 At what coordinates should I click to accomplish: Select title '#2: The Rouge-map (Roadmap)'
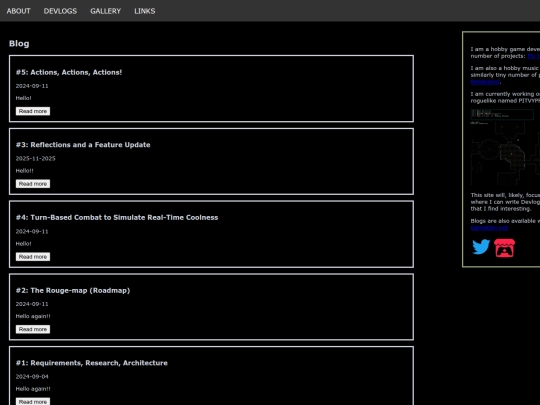pyautogui.click(x=73, y=290)
